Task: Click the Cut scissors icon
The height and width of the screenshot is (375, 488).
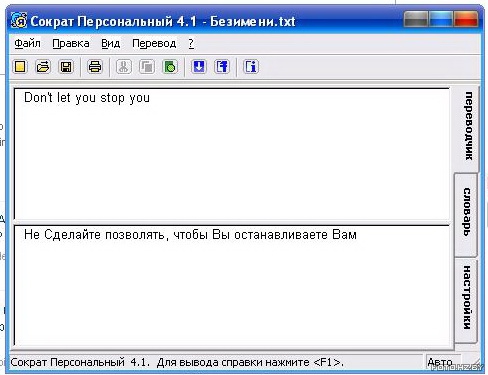Action: tap(124, 67)
